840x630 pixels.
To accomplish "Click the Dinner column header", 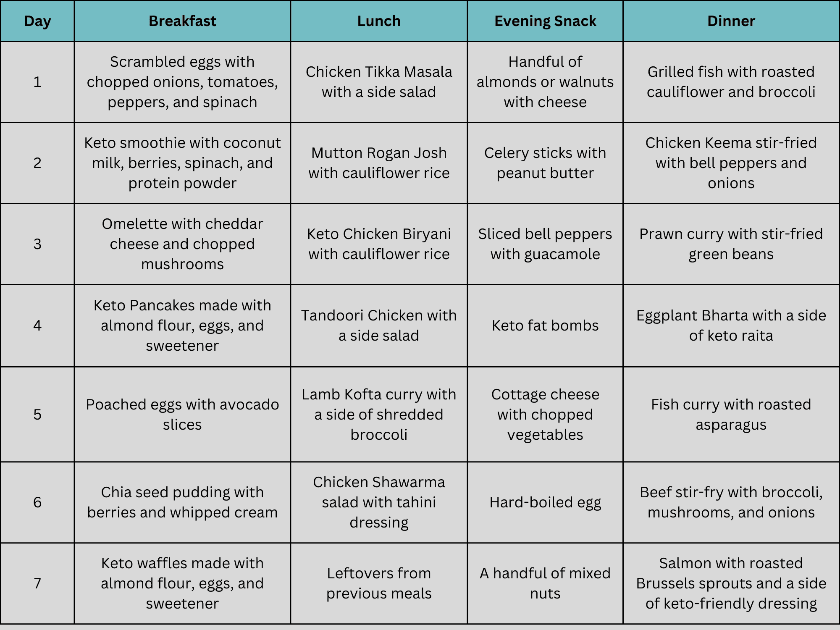I will click(x=731, y=21).
